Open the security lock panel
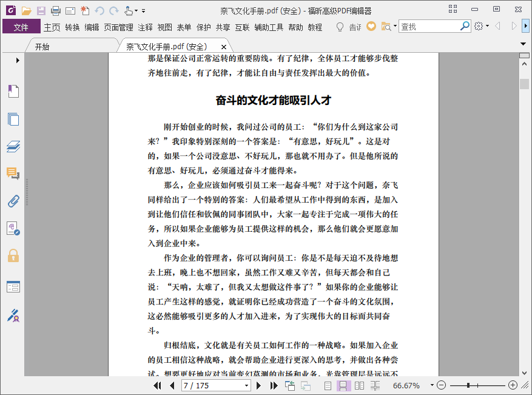The image size is (532, 395). [x=13, y=256]
